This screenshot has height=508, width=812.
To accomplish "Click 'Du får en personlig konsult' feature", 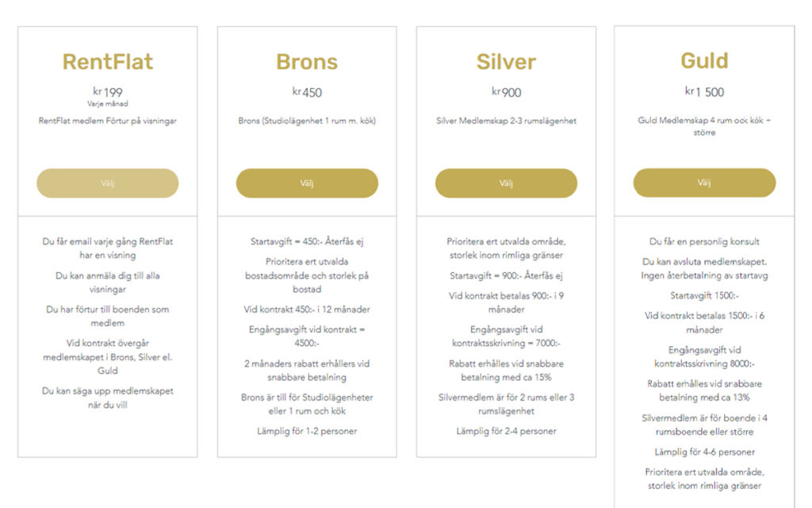I will (704, 241).
